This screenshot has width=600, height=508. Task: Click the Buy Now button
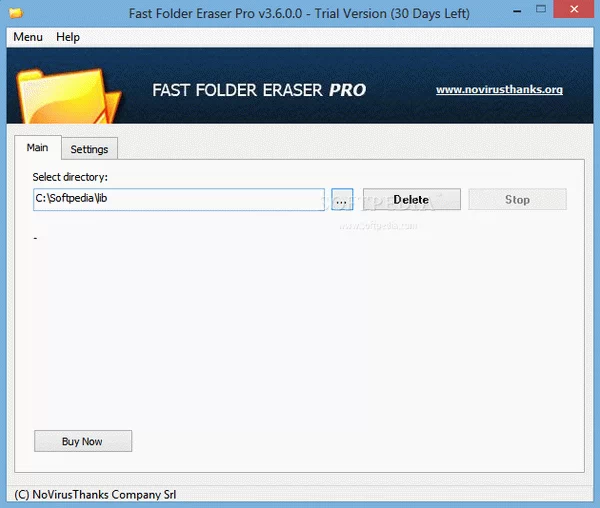[x=83, y=441]
